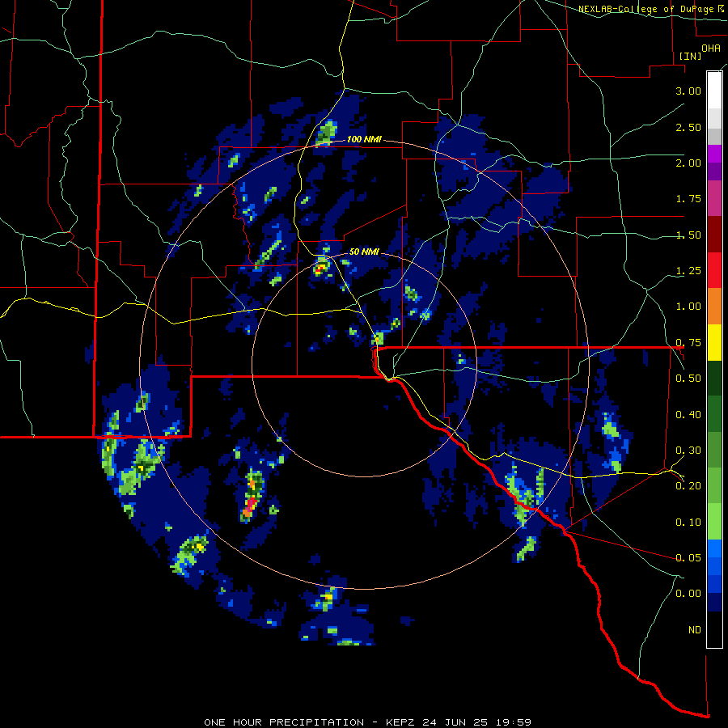Pick the bright magenta legend swatch
Screen dimensions: 728x728
[x=714, y=154]
